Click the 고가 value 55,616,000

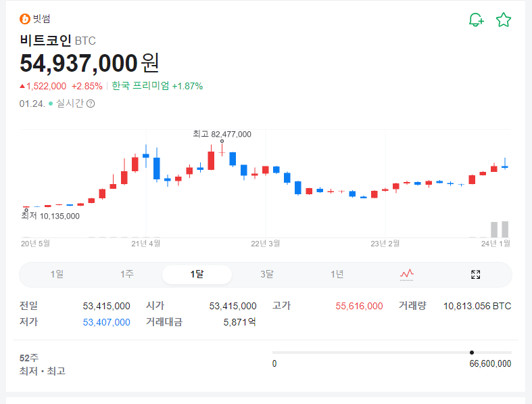(x=359, y=306)
